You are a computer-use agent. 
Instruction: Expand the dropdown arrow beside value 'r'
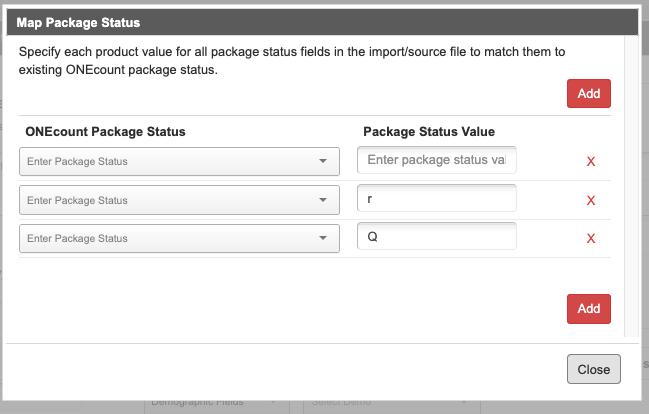[x=323, y=200]
